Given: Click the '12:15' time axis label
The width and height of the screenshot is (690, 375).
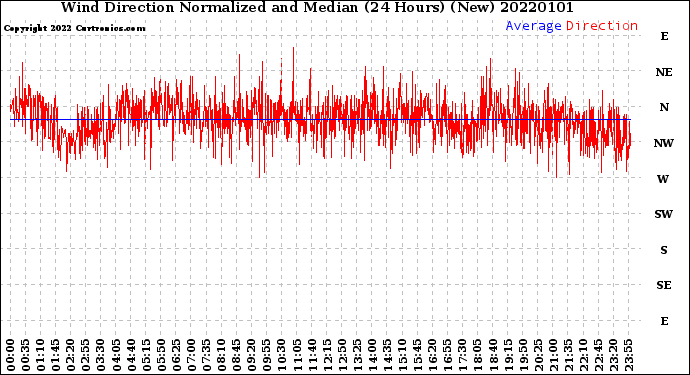Looking at the screenshot, I should click(x=327, y=355).
